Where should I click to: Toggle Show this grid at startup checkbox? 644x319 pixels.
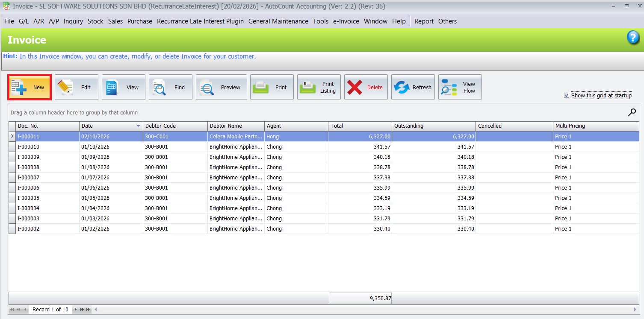[567, 95]
